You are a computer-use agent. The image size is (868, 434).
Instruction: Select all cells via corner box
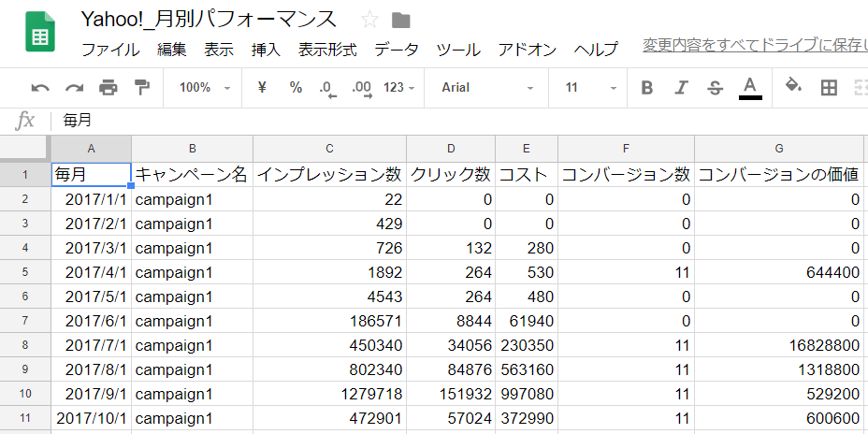[x=25, y=149]
